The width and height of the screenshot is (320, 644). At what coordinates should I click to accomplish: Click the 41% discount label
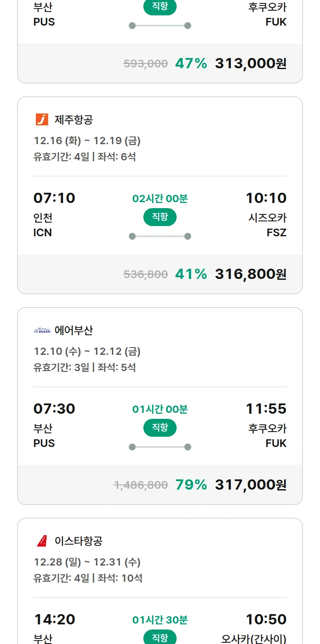tap(191, 274)
